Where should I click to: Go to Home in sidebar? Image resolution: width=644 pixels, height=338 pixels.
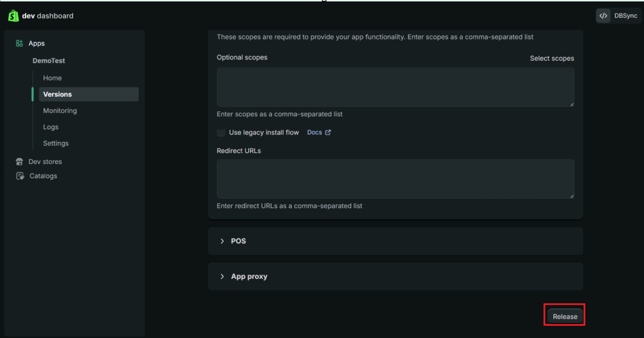click(52, 78)
